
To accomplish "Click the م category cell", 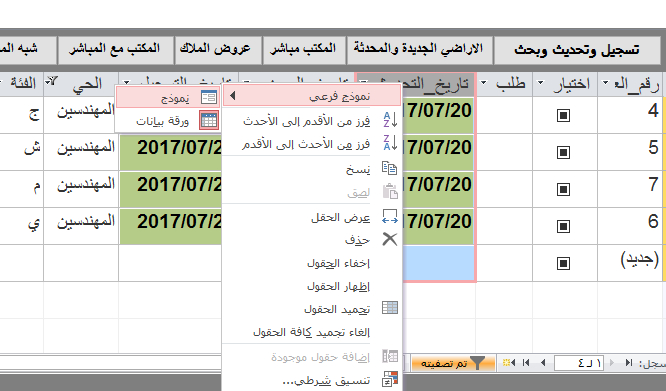I will [x=21, y=188].
